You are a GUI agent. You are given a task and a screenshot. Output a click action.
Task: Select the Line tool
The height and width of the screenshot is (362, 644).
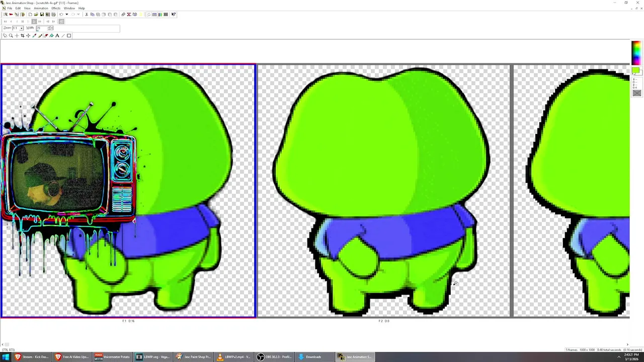tap(63, 36)
